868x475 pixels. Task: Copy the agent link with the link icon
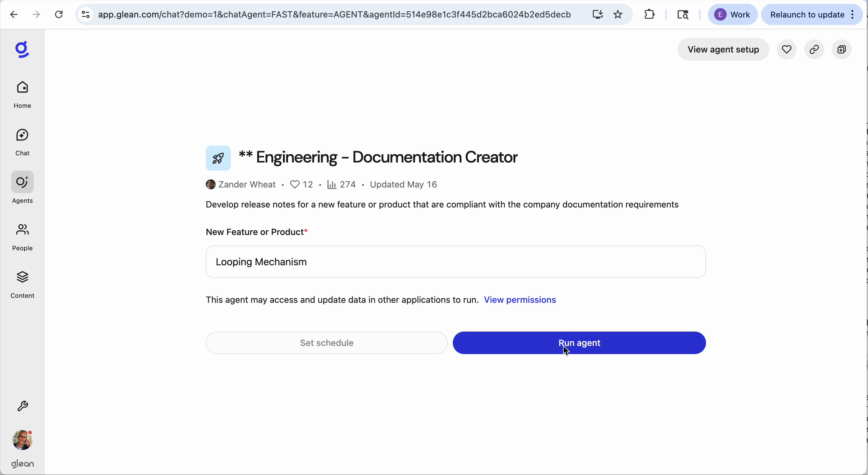click(814, 49)
